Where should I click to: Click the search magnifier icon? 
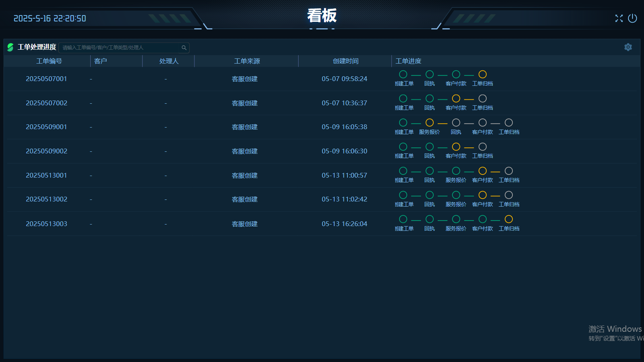pyautogui.click(x=184, y=48)
